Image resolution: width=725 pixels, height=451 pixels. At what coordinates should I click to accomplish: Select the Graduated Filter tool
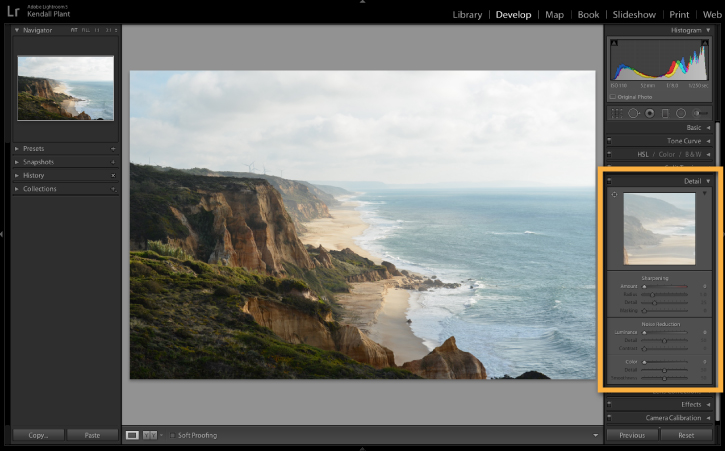(x=665, y=113)
